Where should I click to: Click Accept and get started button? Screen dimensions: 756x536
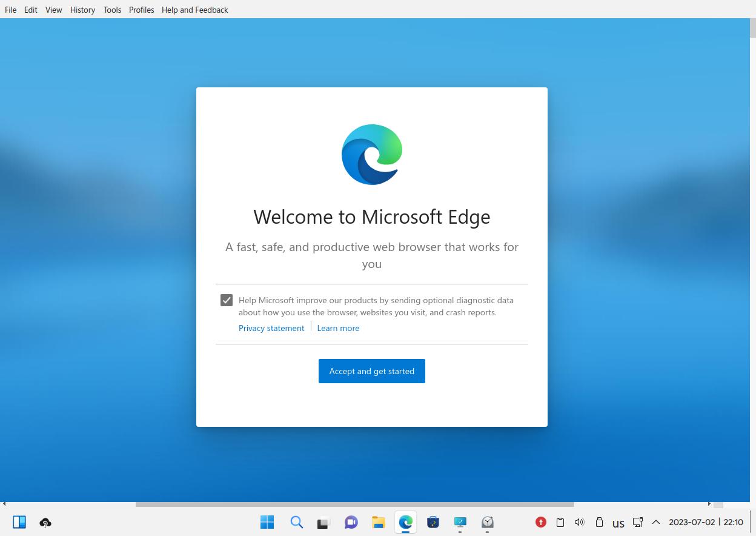[372, 371]
